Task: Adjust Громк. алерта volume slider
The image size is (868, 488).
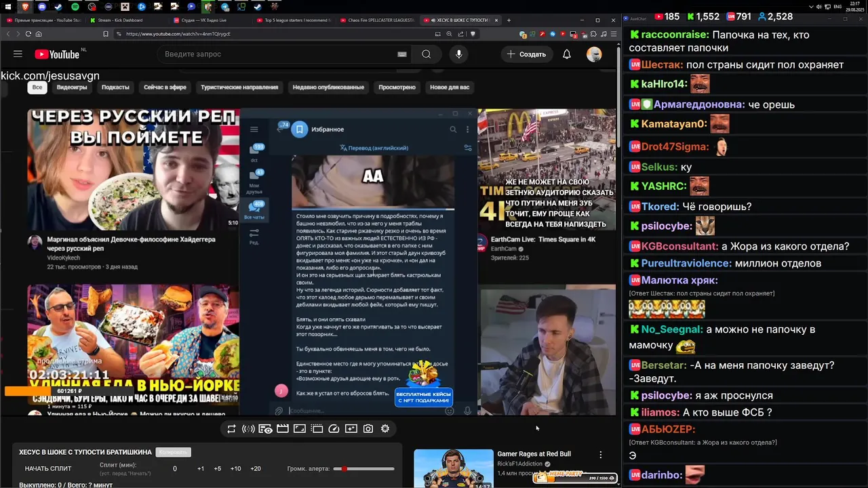Action: pos(364,469)
